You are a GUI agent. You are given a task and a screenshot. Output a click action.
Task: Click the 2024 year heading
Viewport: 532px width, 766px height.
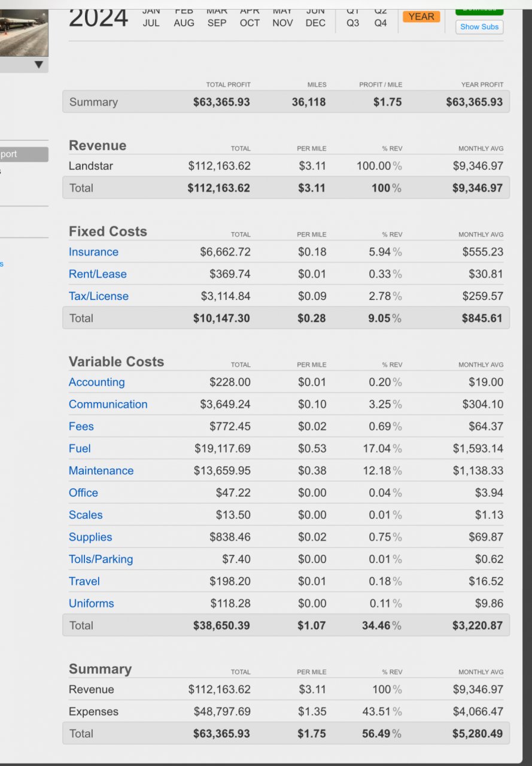[x=98, y=19]
